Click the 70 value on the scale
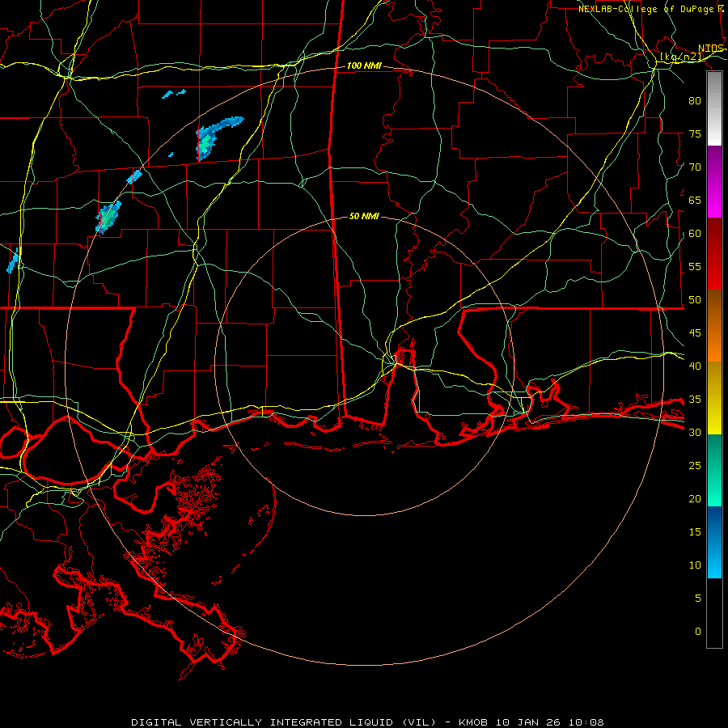 (695, 167)
